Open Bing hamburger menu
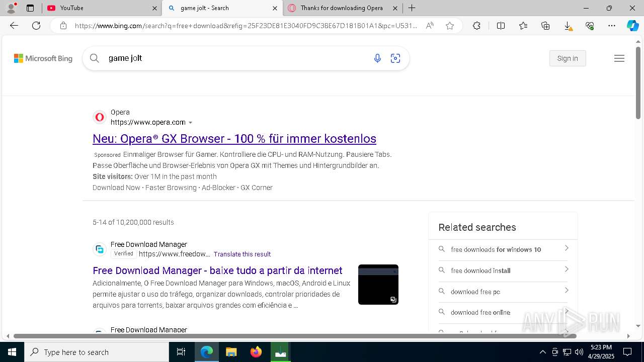The height and width of the screenshot is (362, 644). click(619, 58)
